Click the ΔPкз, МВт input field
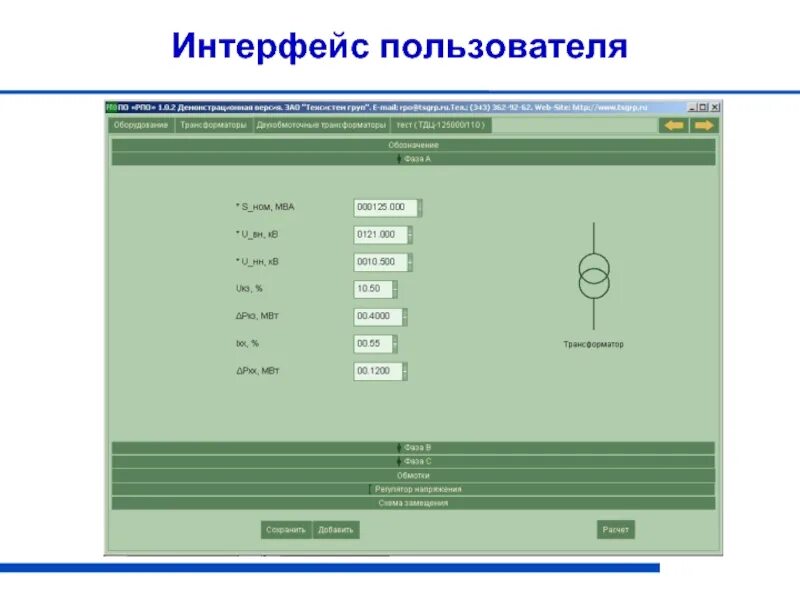800x600 pixels. [378, 316]
